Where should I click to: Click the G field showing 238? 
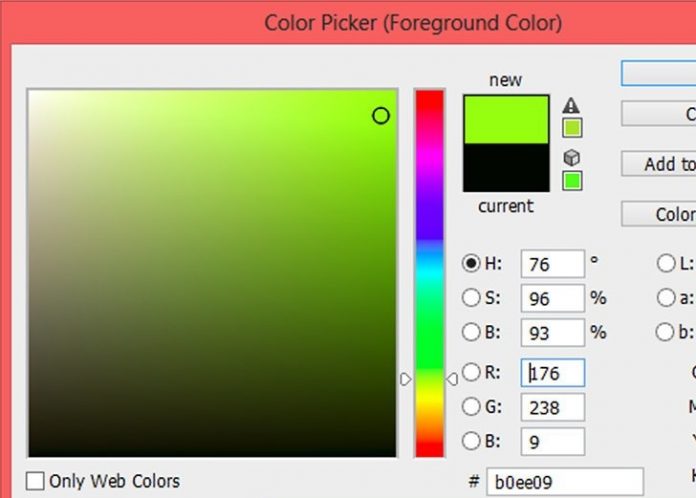(x=551, y=407)
